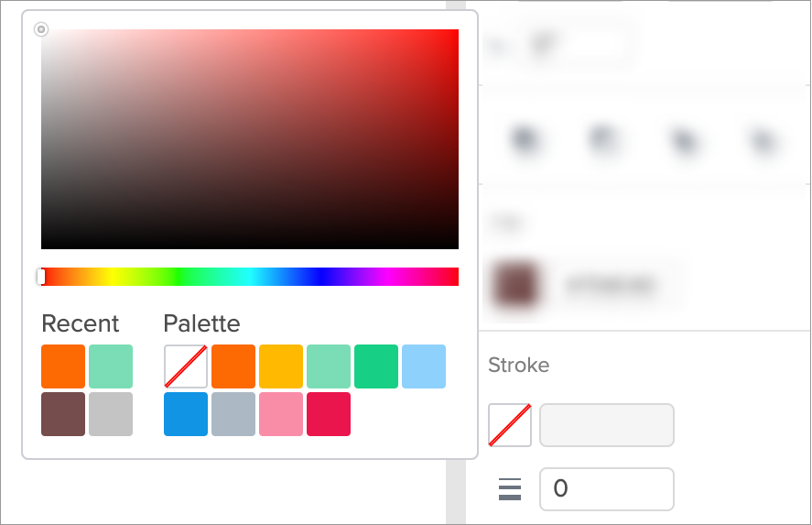Screen dimensions: 812x525
Task: Select the emerald green Palette swatch
Action: tap(376, 366)
